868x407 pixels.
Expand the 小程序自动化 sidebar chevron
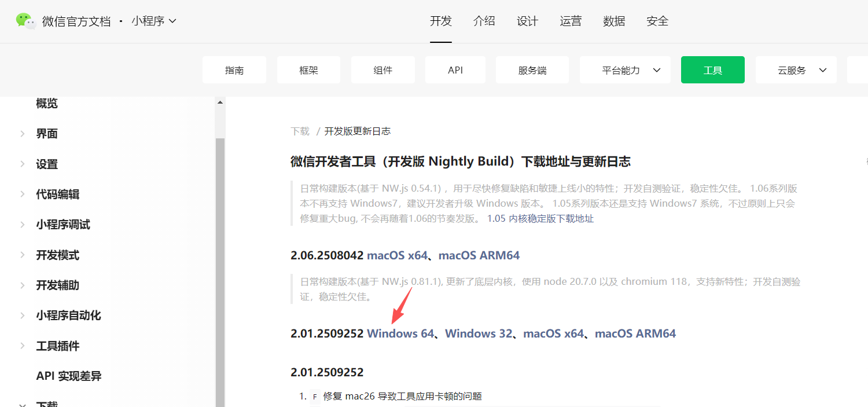click(x=23, y=316)
